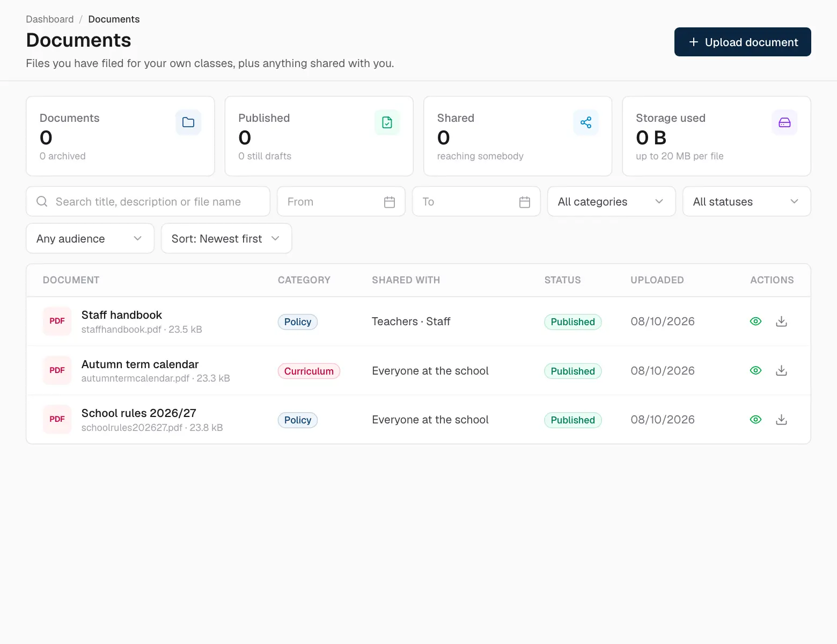Click the folder icon in Documents card
This screenshot has height=644, width=837.
tap(188, 122)
